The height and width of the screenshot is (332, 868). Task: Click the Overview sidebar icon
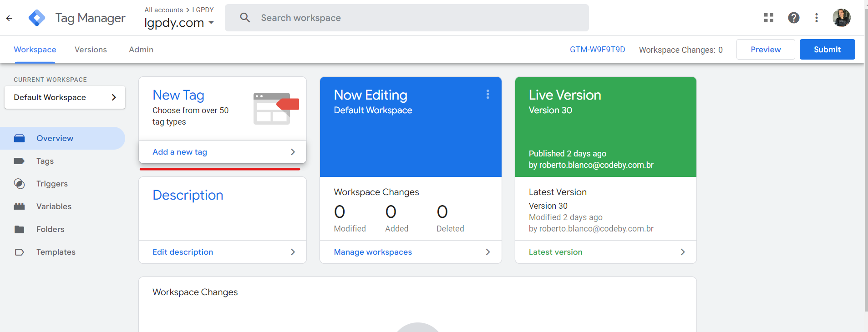coord(19,138)
